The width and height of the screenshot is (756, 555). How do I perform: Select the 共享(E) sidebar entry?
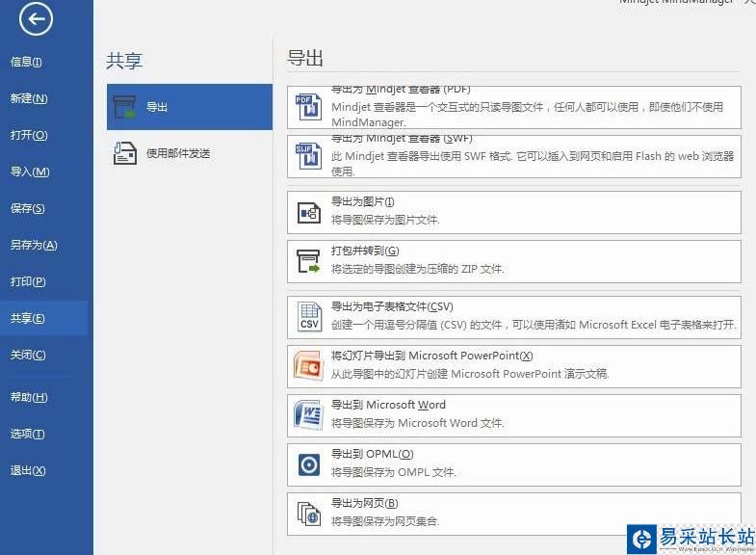[x=43, y=318]
